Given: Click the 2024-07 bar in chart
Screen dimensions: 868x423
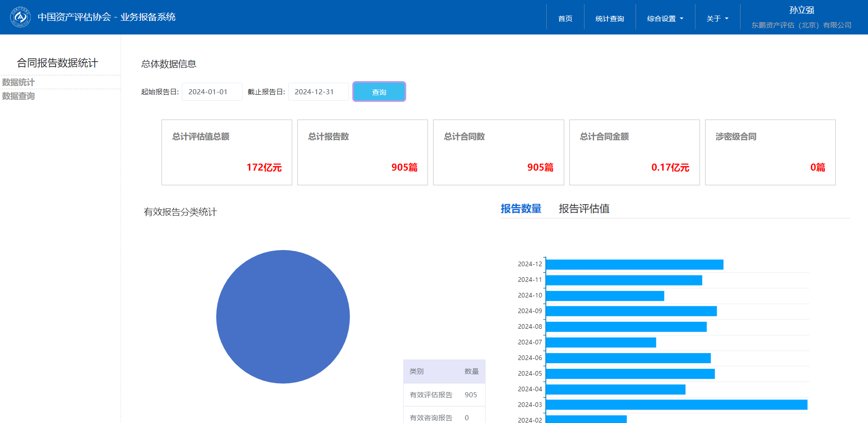Looking at the screenshot, I should pyautogui.click(x=601, y=343).
